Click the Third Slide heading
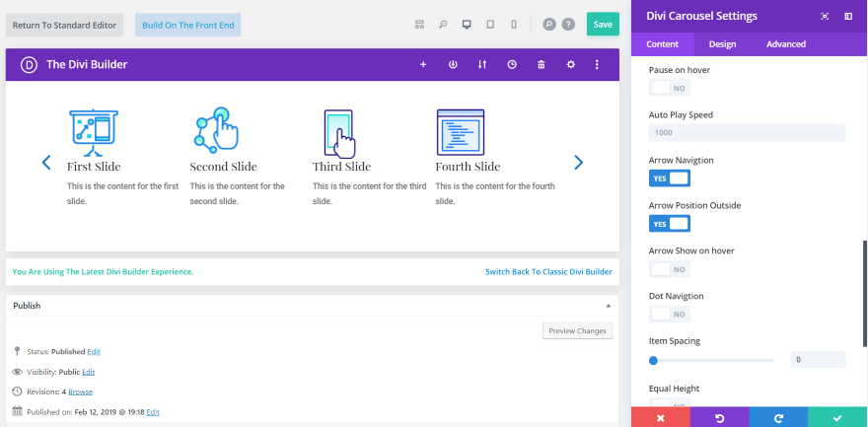 click(x=341, y=167)
